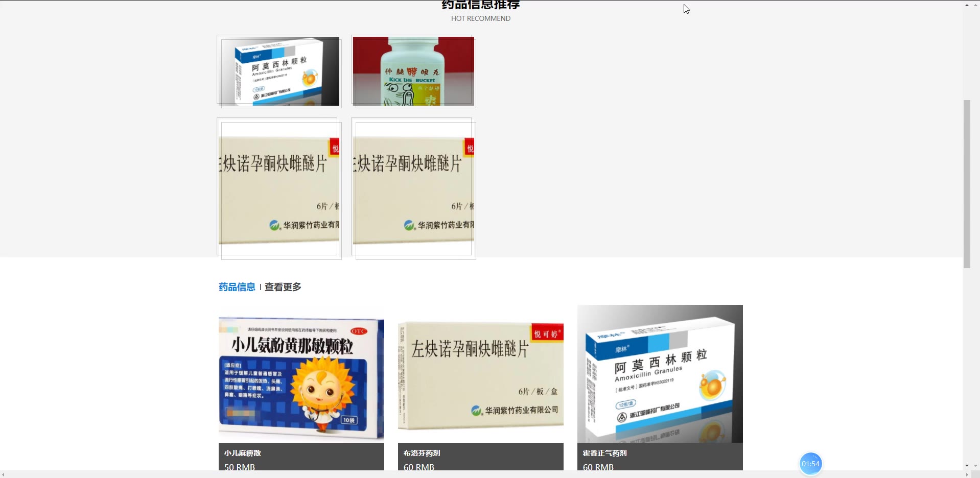Click the left 左炔诺孕酮 recommendation image
The width and height of the screenshot is (980, 478).
pyautogui.click(x=279, y=188)
